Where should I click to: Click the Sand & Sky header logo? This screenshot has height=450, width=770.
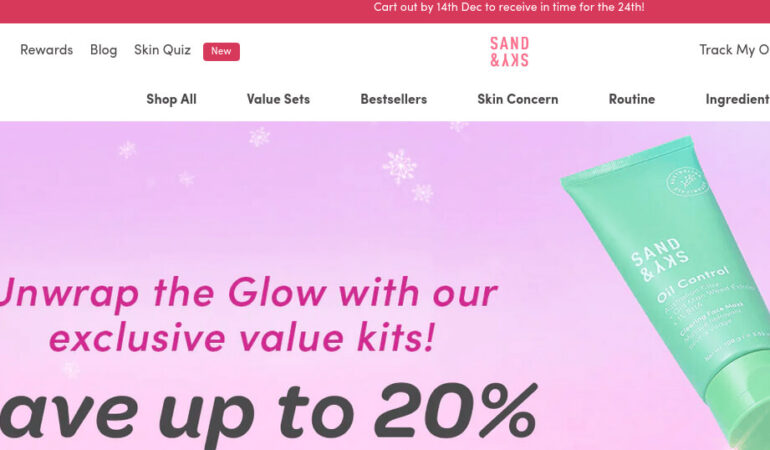(509, 52)
